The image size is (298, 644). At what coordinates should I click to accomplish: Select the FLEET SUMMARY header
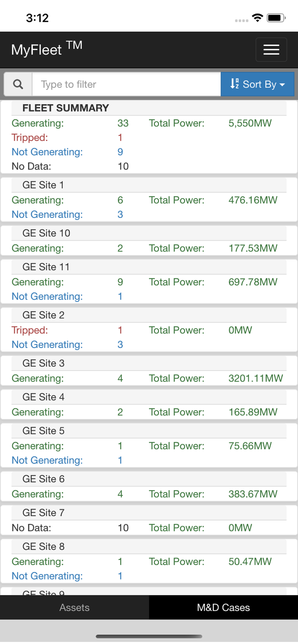pyautogui.click(x=149, y=108)
